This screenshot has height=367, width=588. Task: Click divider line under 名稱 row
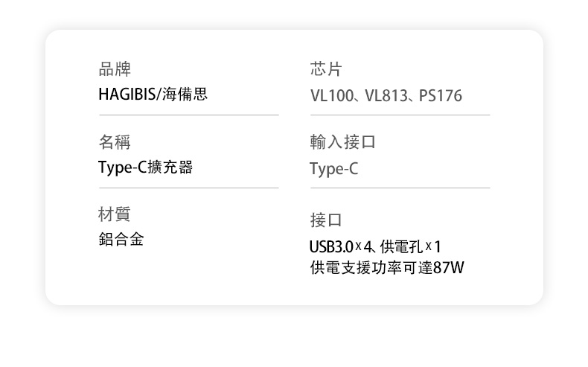[189, 188]
